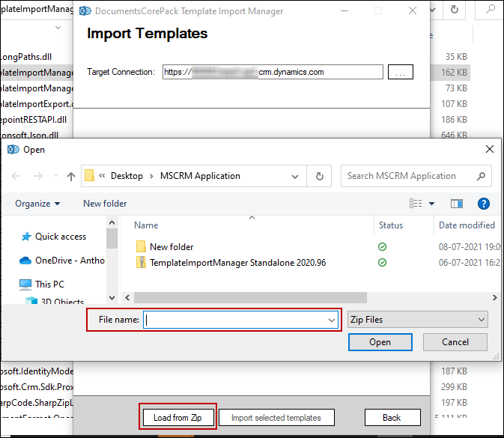Click sync status icon of New folder
This screenshot has height=438, width=504.
pyautogui.click(x=382, y=247)
